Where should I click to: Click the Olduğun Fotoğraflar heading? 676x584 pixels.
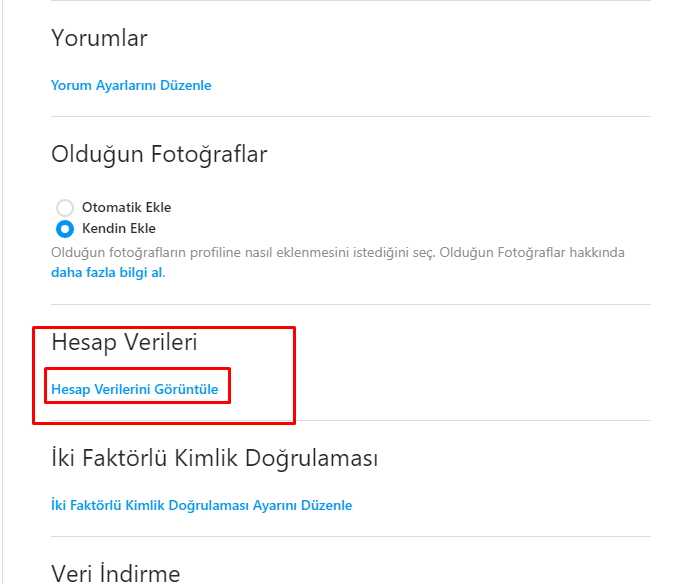159,155
